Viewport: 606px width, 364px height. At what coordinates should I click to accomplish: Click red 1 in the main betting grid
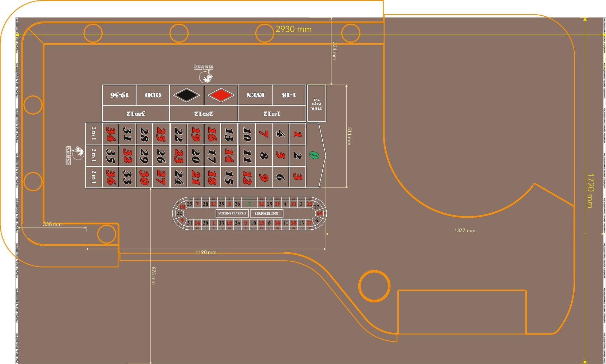click(298, 134)
